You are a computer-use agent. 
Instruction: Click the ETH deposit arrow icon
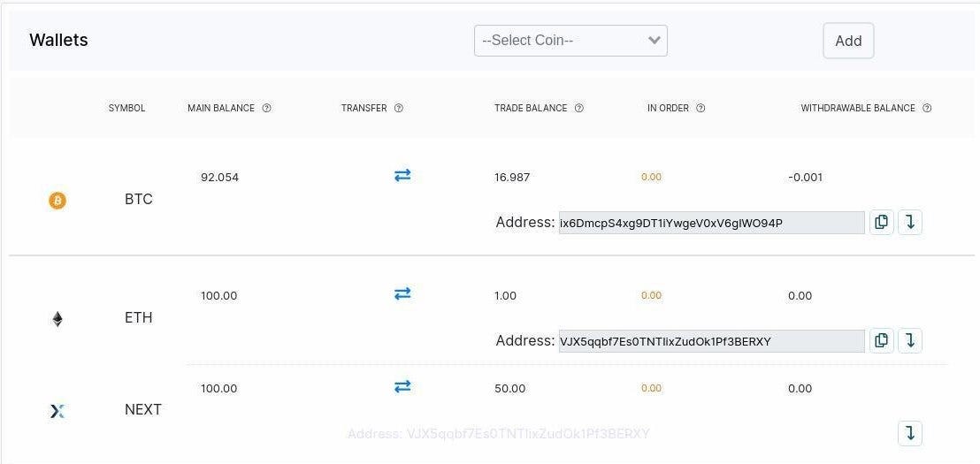910,340
